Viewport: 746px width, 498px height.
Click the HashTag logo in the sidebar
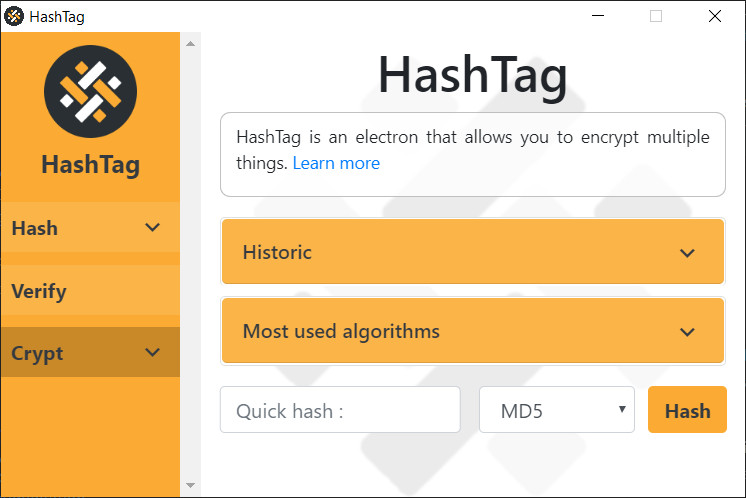coord(90,91)
